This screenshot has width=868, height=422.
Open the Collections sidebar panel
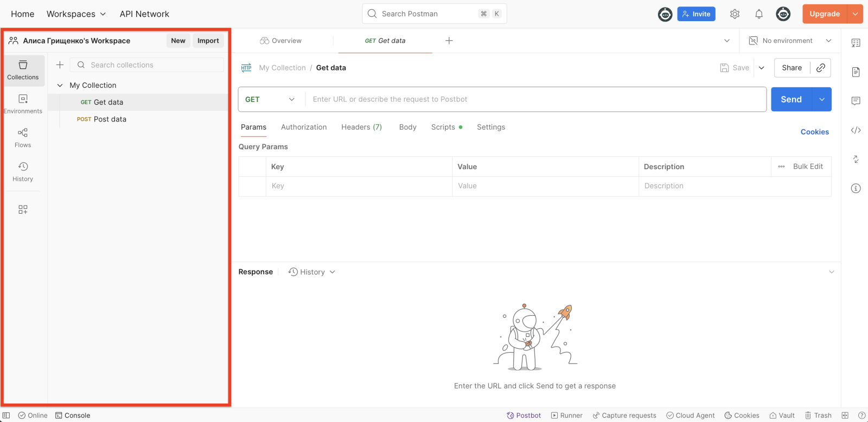coord(23,71)
